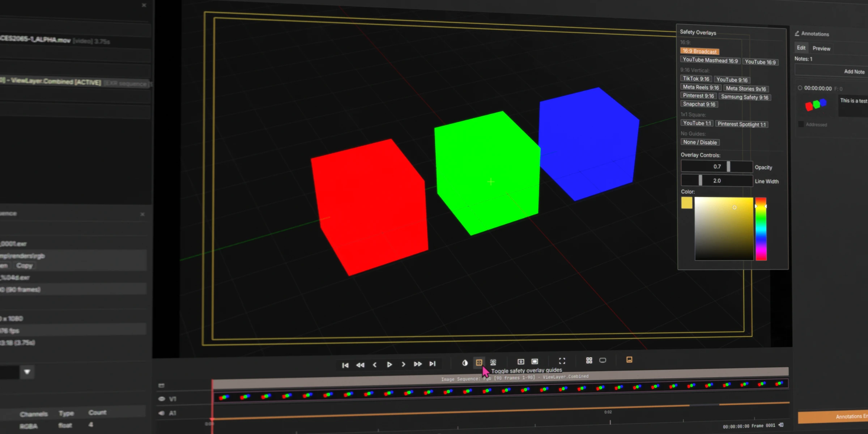Viewport: 868px width, 434px height.
Task: Choose the TikTok 9:16 safety overlay
Action: 696,79
